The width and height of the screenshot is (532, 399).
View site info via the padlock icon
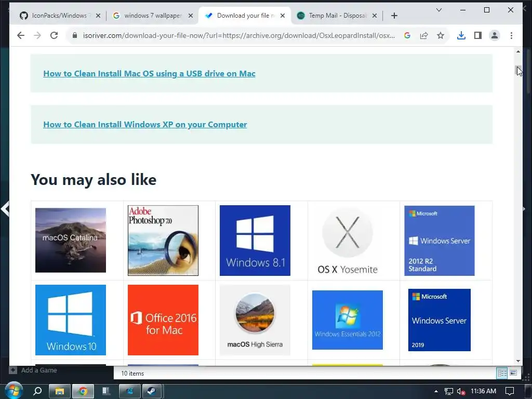75,35
